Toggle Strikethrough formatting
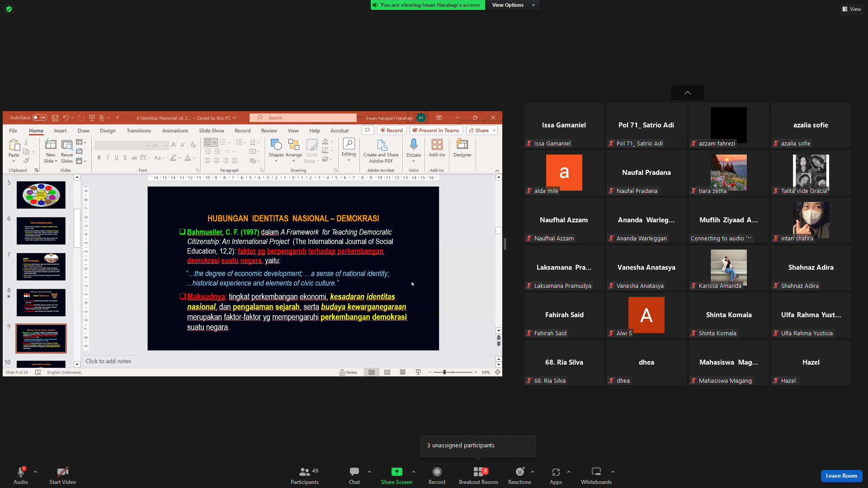The width and height of the screenshot is (868, 488). click(134, 158)
